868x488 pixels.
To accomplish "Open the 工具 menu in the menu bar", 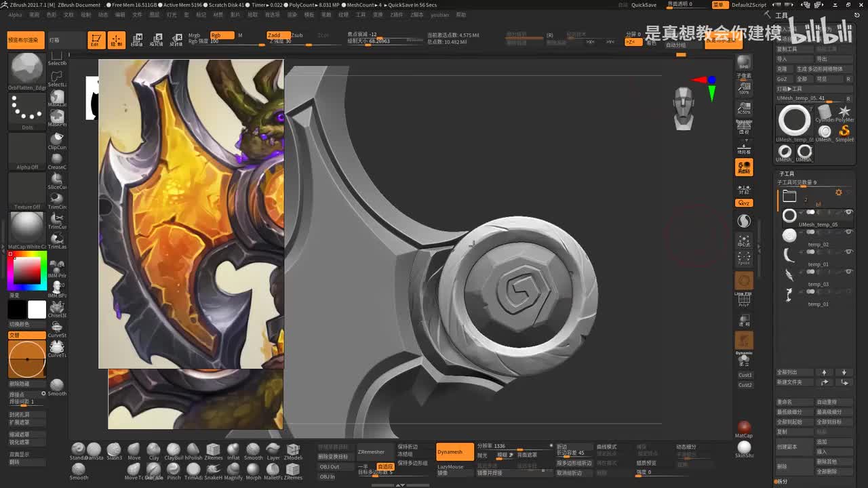I will coord(361,15).
